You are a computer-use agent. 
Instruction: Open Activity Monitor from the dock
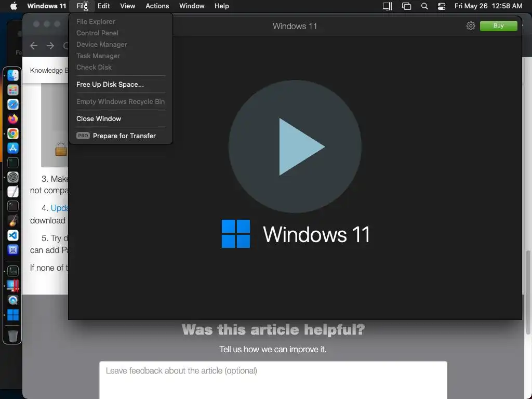(x=13, y=271)
